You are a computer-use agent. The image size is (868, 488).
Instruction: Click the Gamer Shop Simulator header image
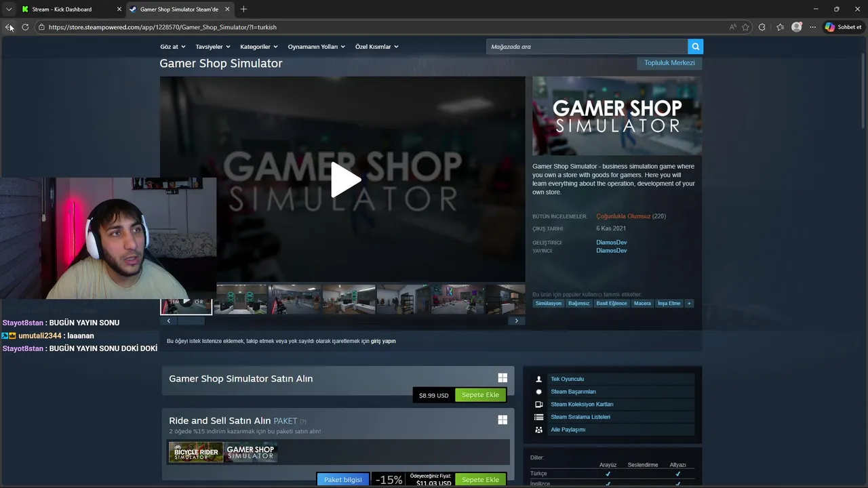(617, 116)
